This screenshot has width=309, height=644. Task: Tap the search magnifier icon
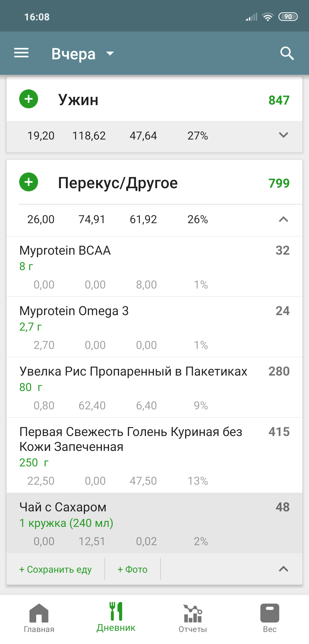[287, 53]
